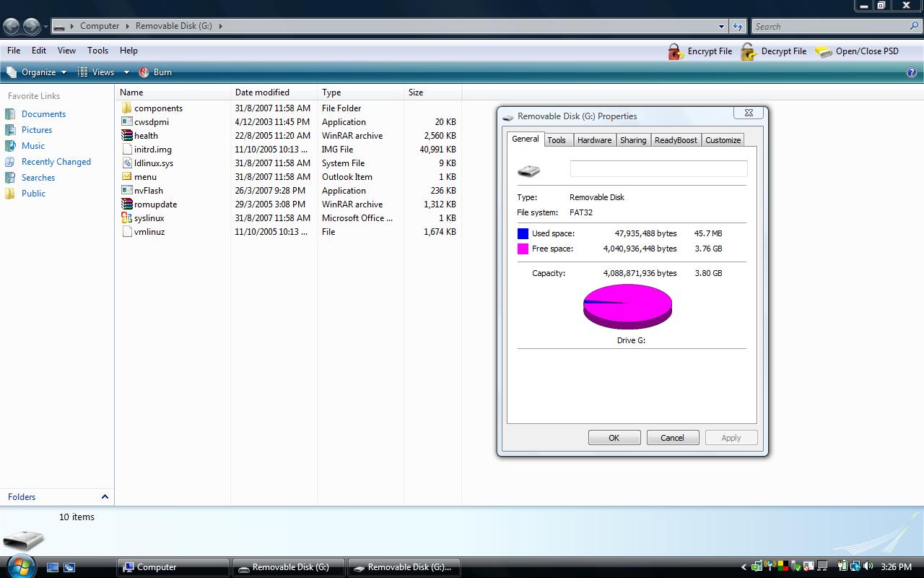924x578 pixels.
Task: Open the help question mark icon
Action: click(912, 72)
